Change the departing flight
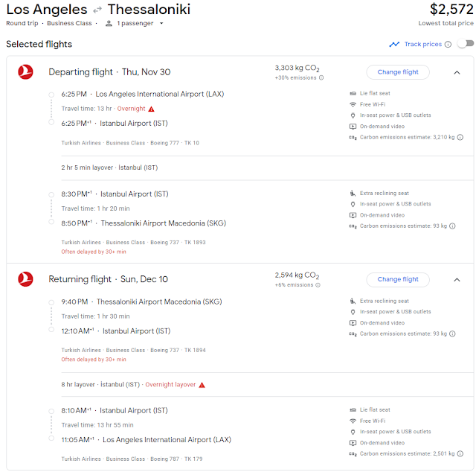The image size is (476, 472). pyautogui.click(x=398, y=72)
